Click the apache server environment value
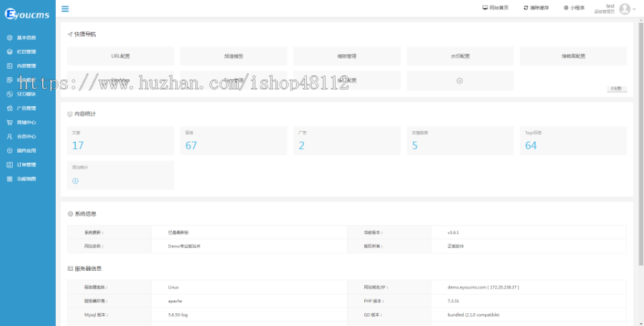The width and height of the screenshot is (644, 326). (x=175, y=301)
